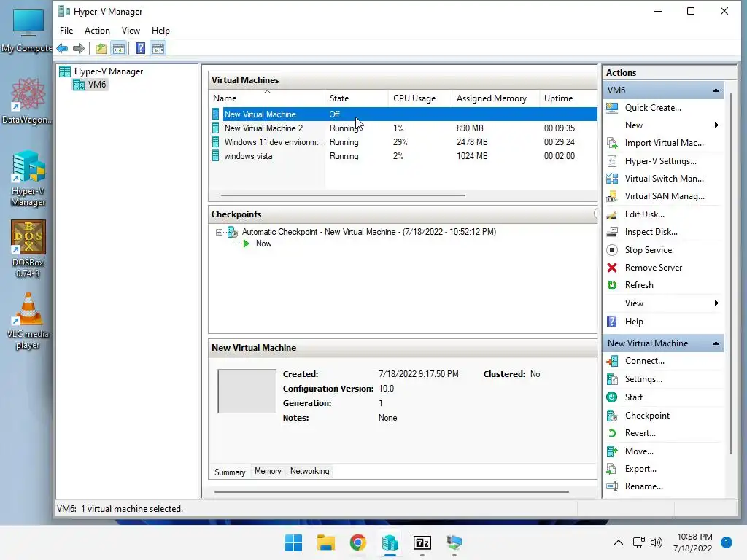This screenshot has width=747, height=560.
Task: Select the Summary tab
Action: point(230,472)
